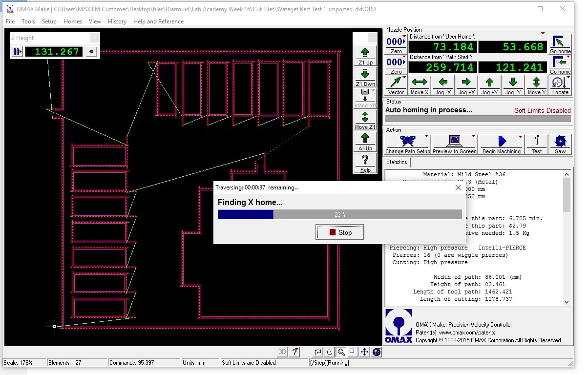Open Help from the Z-axis toolbar
The image size is (588, 375).
point(365,163)
